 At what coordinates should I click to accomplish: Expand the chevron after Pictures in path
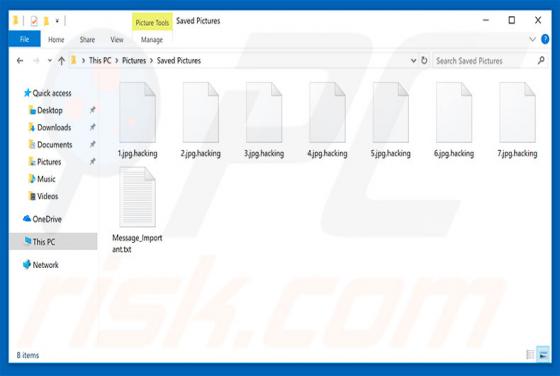151,61
